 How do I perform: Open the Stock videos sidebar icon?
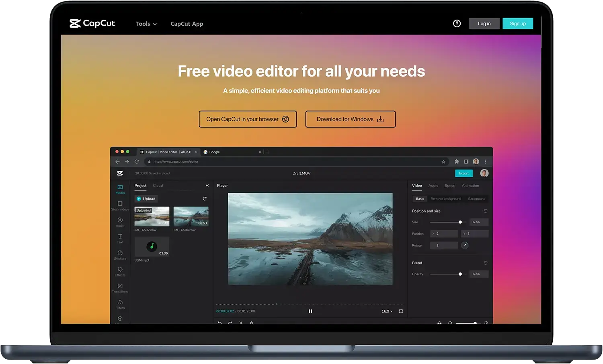tap(120, 206)
